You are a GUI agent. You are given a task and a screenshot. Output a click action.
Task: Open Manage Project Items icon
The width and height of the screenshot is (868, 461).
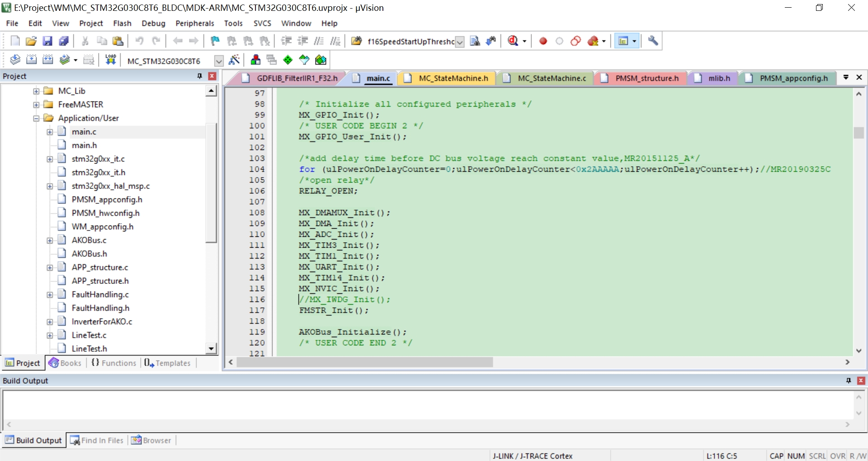[x=255, y=60]
